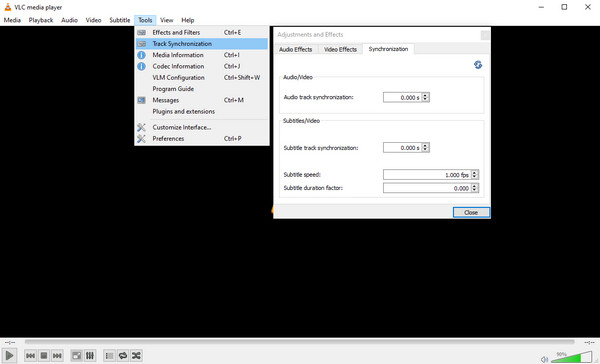Click the remaining time label at right
The image size is (600, 364).
tap(589, 342)
